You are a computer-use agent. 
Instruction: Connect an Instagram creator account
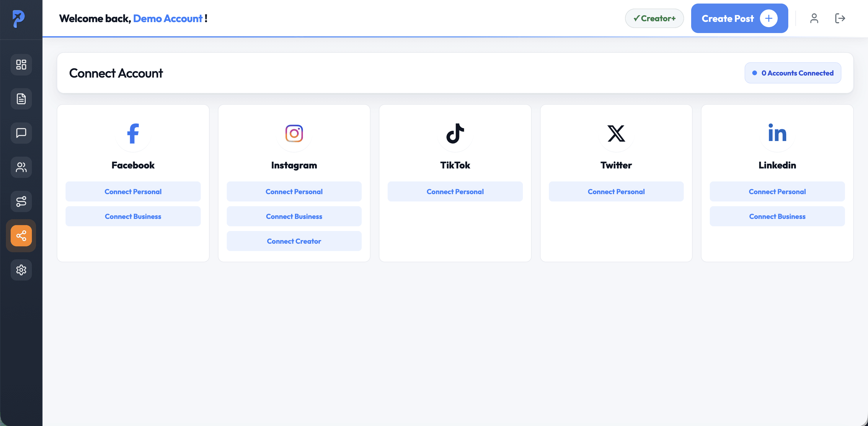pos(294,241)
